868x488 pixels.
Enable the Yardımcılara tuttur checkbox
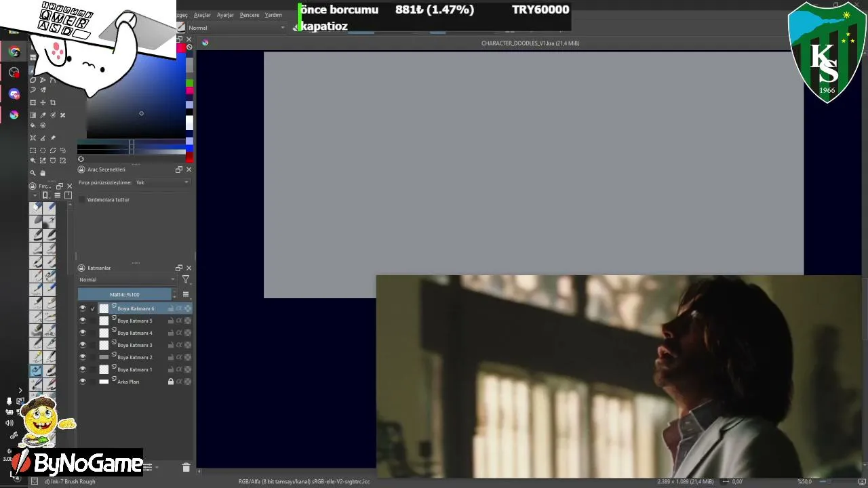click(82, 200)
